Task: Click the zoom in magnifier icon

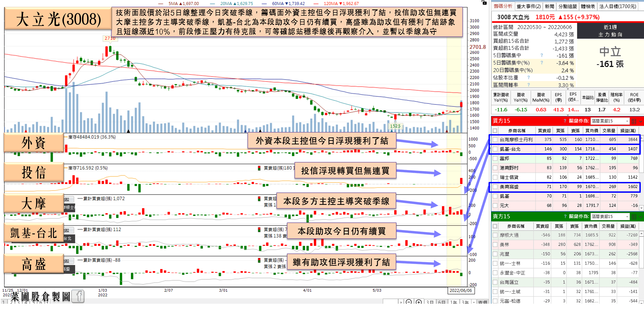Action: pos(419,302)
